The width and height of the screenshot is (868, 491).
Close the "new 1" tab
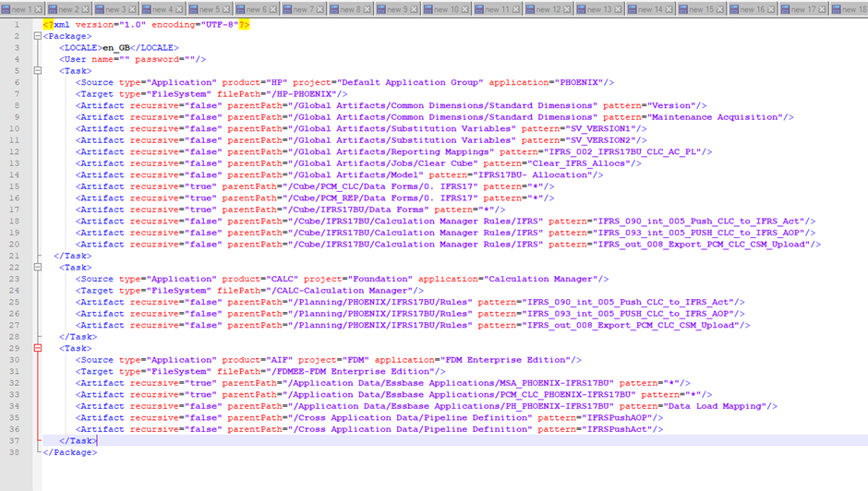coord(38,9)
